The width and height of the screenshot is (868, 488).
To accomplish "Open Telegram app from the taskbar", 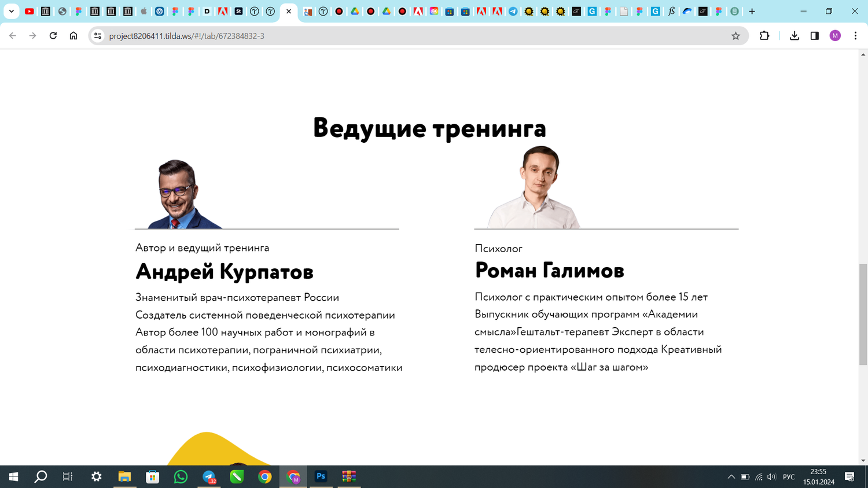I will (209, 476).
